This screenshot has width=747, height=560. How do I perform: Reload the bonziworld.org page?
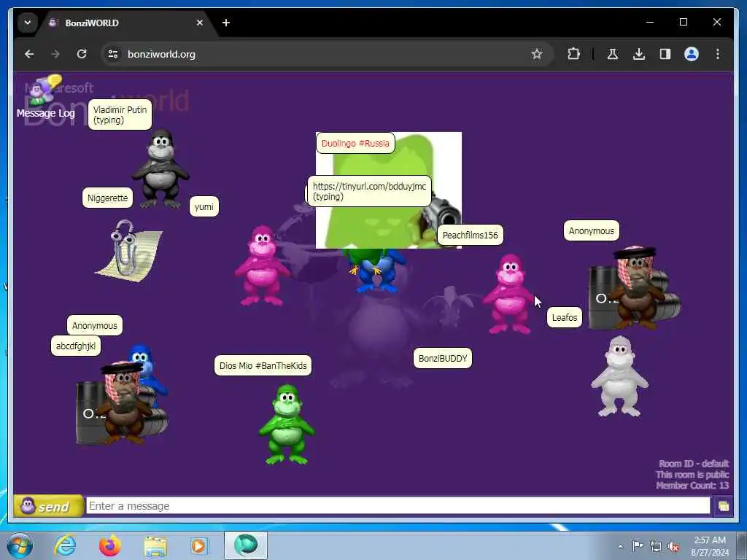[82, 54]
